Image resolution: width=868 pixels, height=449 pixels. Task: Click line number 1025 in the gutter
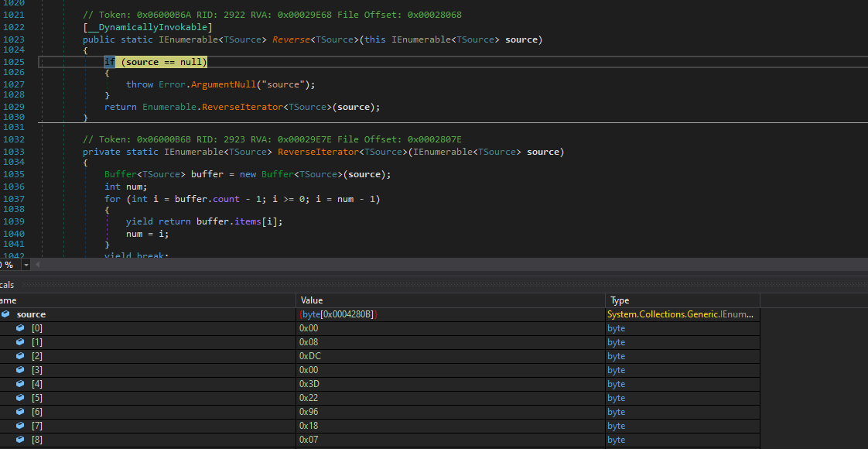[x=14, y=62]
